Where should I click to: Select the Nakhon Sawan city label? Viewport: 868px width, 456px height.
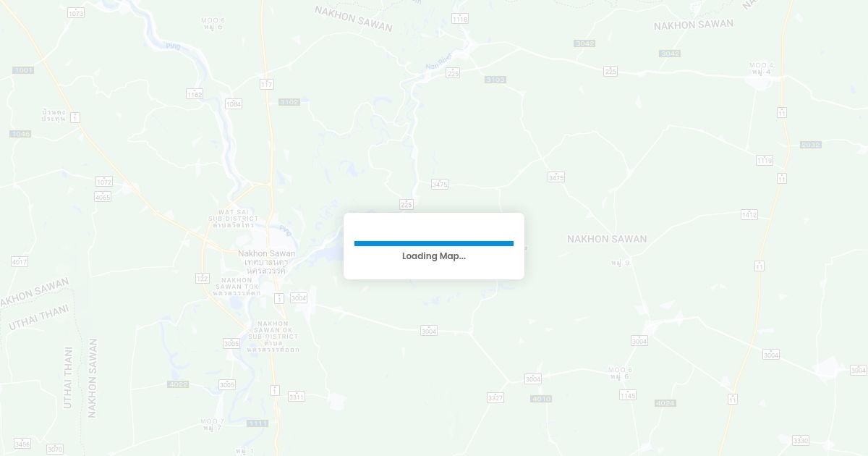[x=267, y=253]
